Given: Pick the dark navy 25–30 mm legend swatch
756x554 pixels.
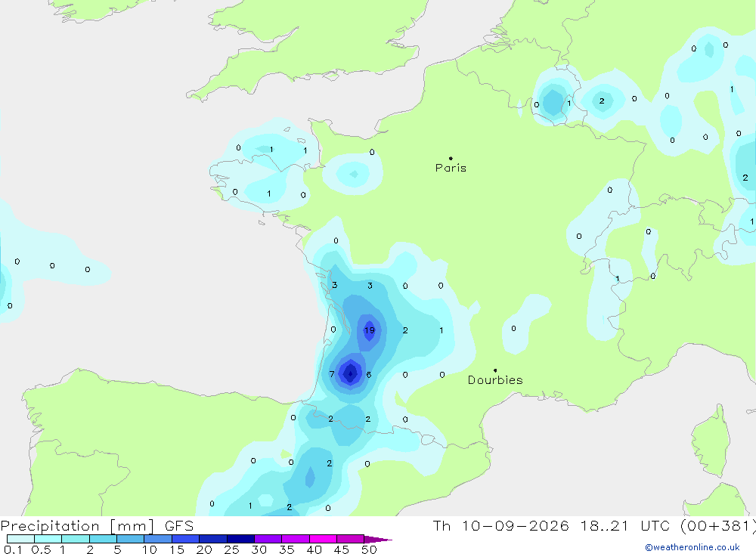Looking at the screenshot, I should click(240, 539).
